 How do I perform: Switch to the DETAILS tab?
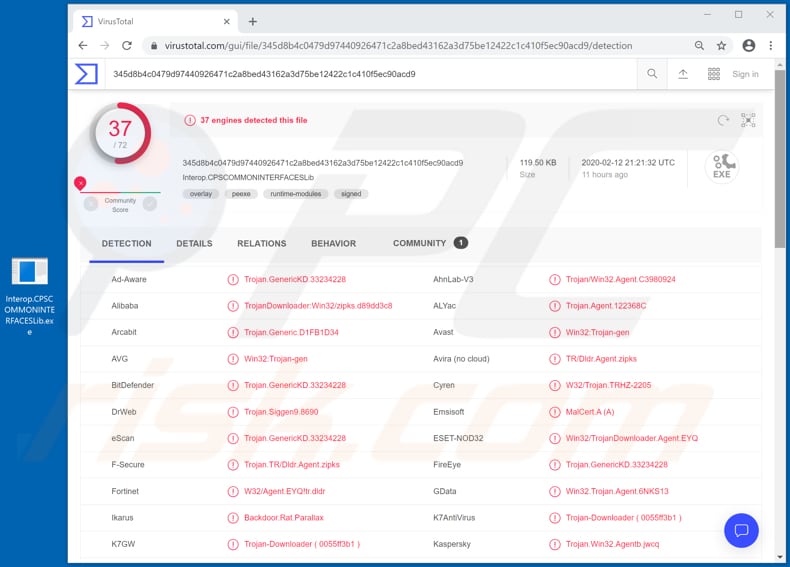coord(194,243)
